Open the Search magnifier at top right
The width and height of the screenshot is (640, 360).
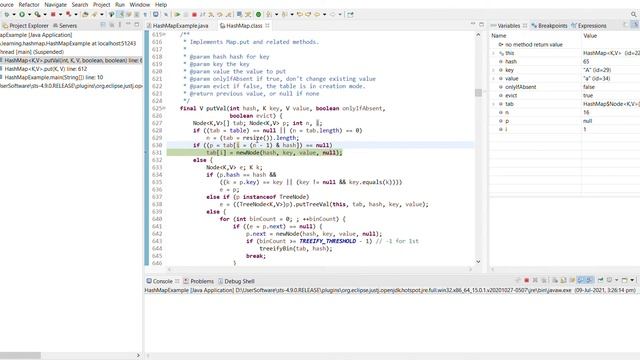pyautogui.click(x=633, y=14)
